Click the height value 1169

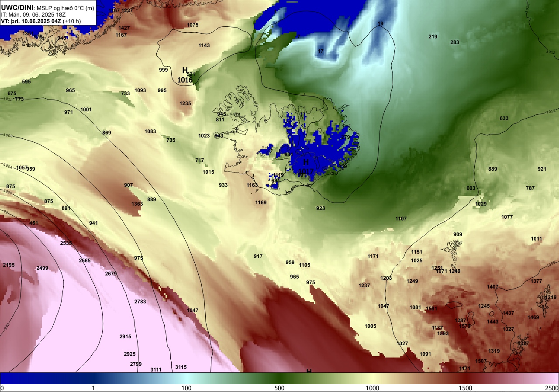261,203
